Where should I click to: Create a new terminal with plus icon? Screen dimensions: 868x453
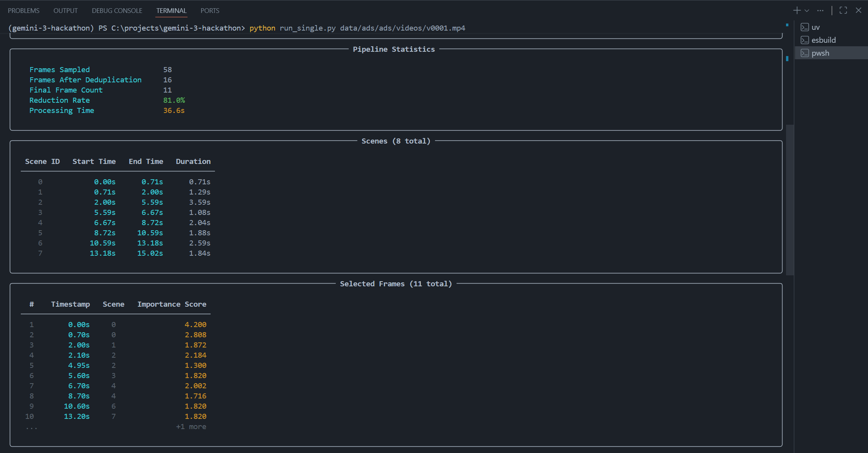pyautogui.click(x=797, y=11)
